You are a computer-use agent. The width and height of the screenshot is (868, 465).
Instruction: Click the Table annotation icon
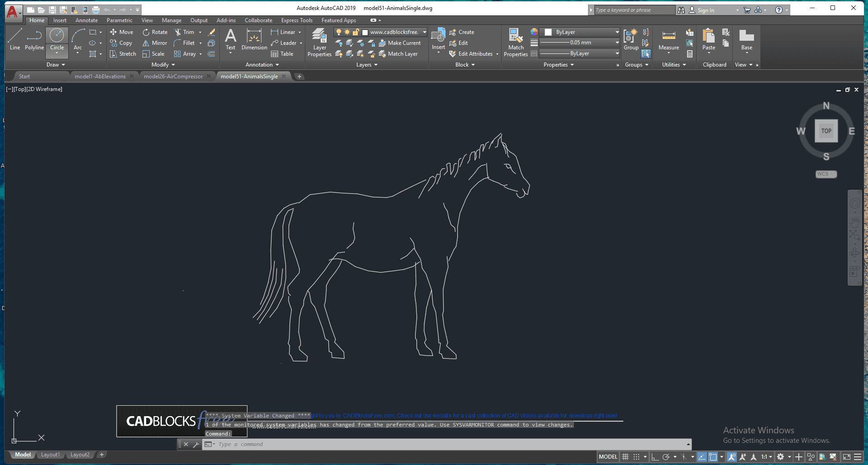(282, 54)
